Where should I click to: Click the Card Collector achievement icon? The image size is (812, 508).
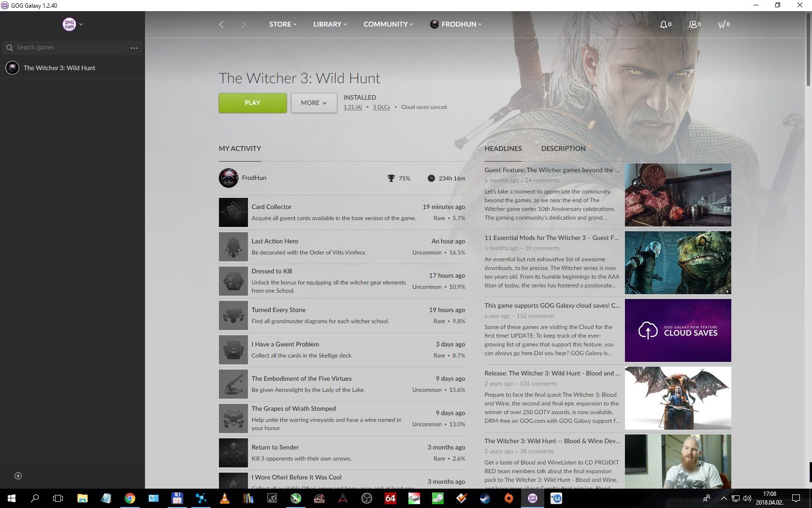point(233,212)
